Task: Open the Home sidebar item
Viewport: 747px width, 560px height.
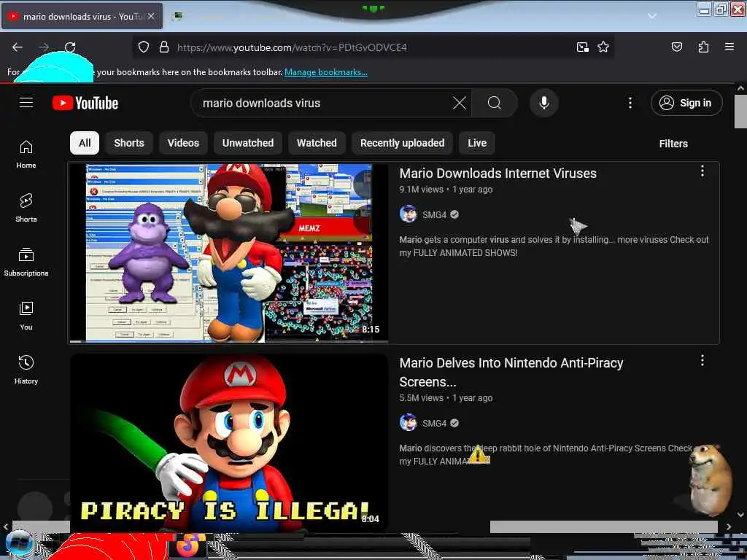Action: click(x=26, y=155)
